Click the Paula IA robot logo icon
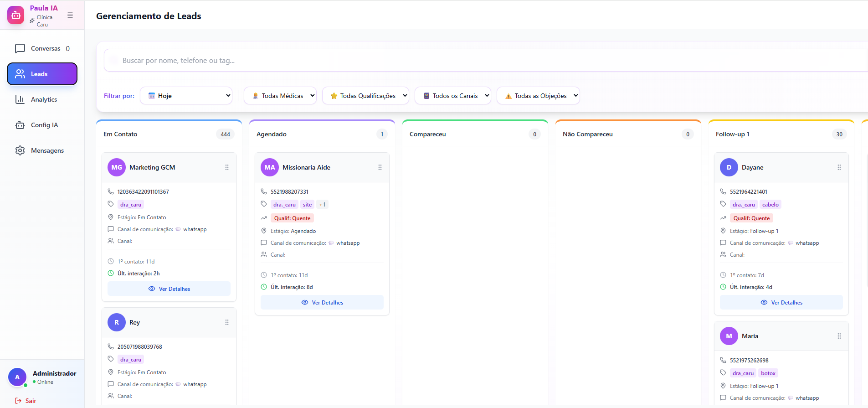The image size is (868, 408). point(16,15)
